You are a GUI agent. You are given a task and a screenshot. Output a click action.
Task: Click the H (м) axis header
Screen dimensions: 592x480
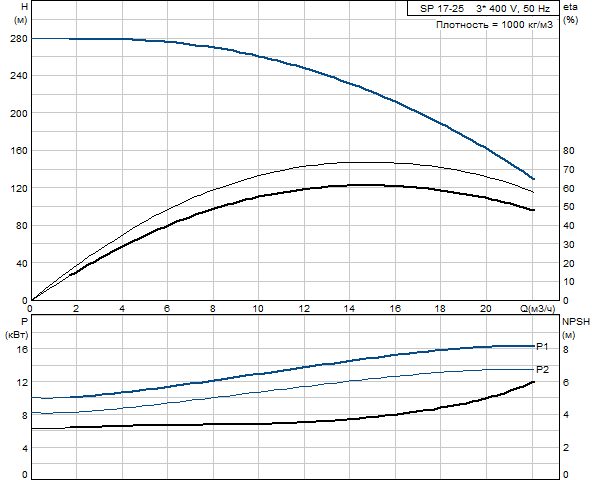20,13
